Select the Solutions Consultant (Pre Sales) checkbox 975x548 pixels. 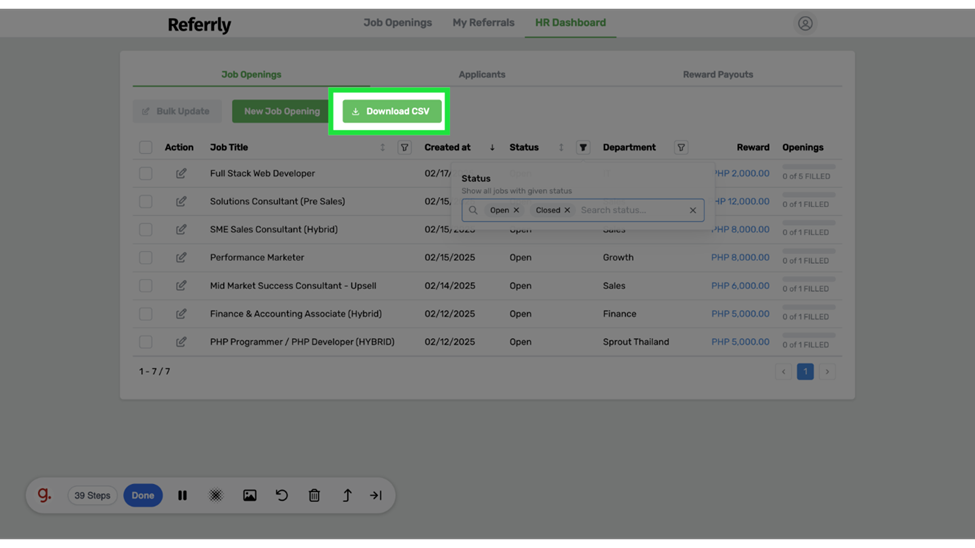(146, 201)
